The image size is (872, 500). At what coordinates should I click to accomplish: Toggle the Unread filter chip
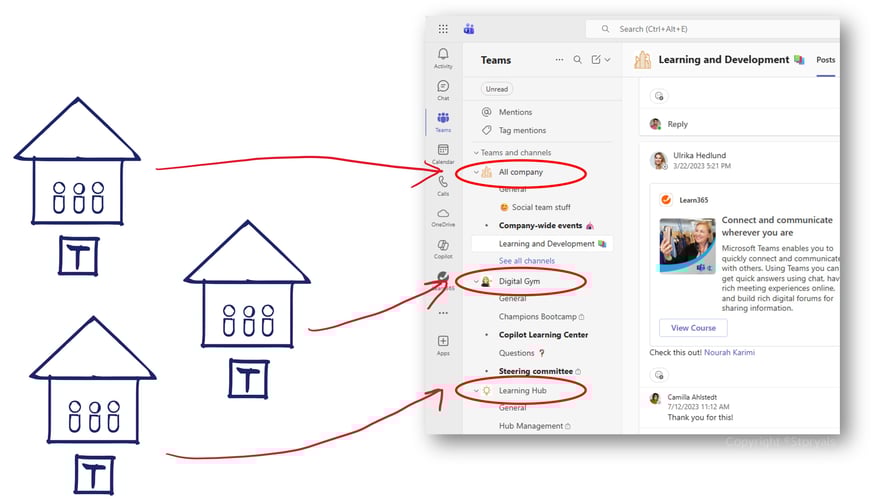pyautogui.click(x=497, y=89)
